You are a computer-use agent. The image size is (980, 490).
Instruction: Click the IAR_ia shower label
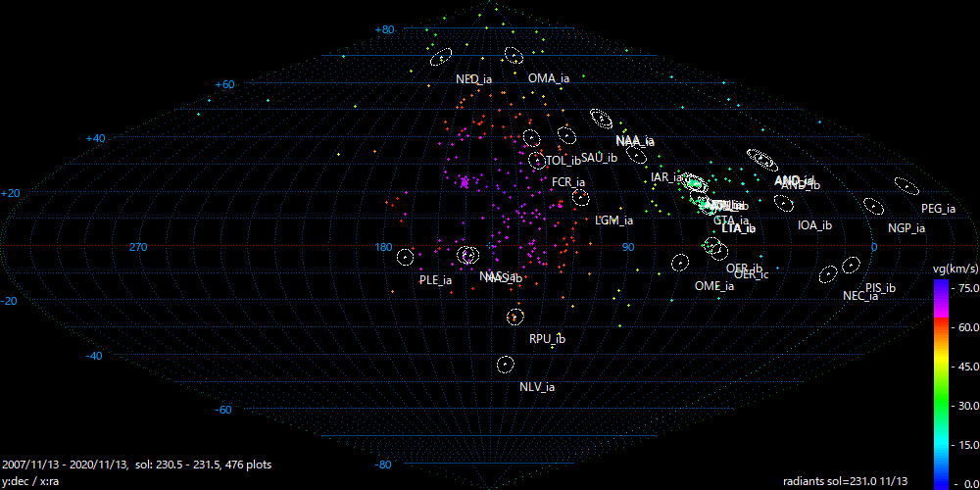click(x=666, y=178)
